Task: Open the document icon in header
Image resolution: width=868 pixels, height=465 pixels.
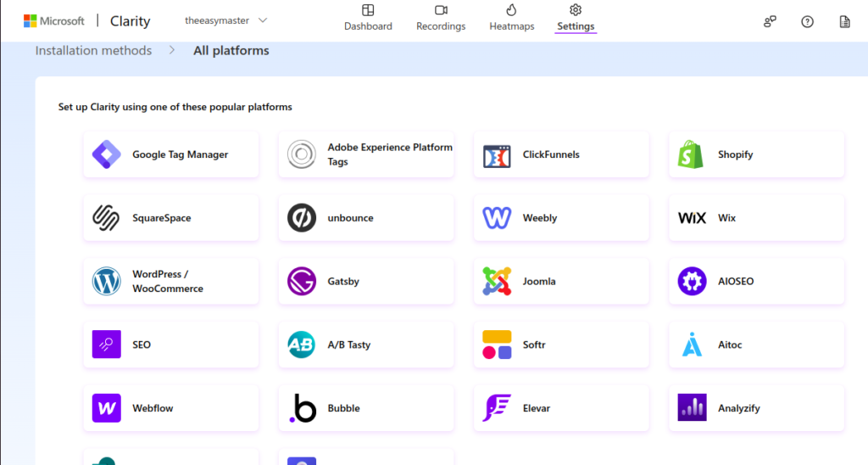Action: point(845,21)
